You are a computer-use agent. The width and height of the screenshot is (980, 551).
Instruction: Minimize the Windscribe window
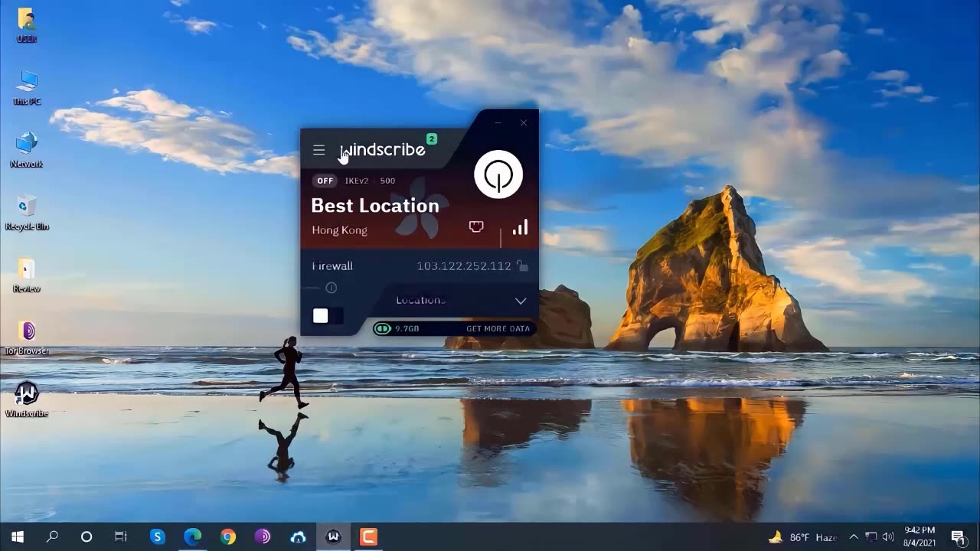(498, 122)
